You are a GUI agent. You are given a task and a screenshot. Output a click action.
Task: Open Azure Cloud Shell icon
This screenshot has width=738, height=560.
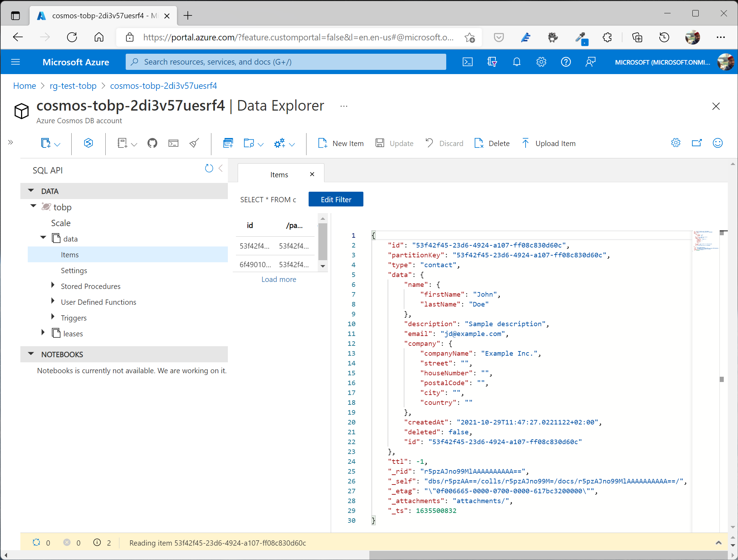468,62
